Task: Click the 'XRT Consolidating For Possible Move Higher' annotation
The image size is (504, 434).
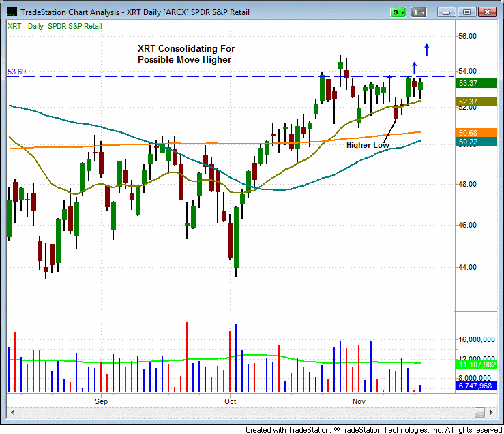Action: (186, 54)
